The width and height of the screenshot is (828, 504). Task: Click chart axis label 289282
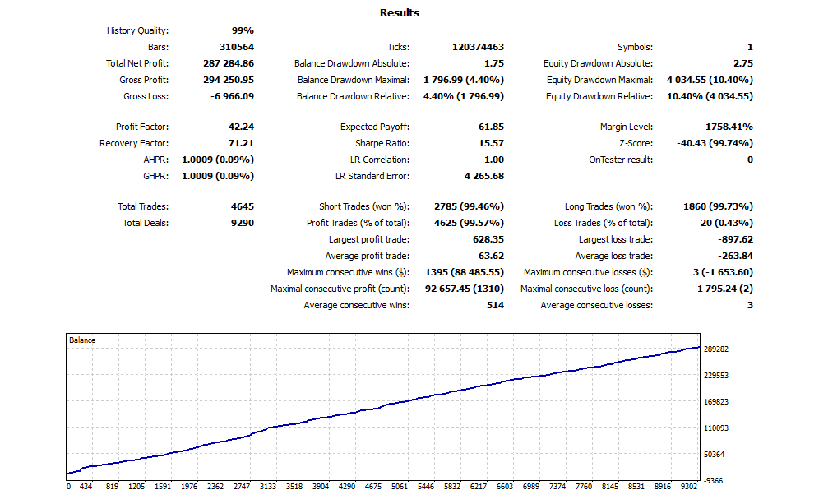[716, 349]
